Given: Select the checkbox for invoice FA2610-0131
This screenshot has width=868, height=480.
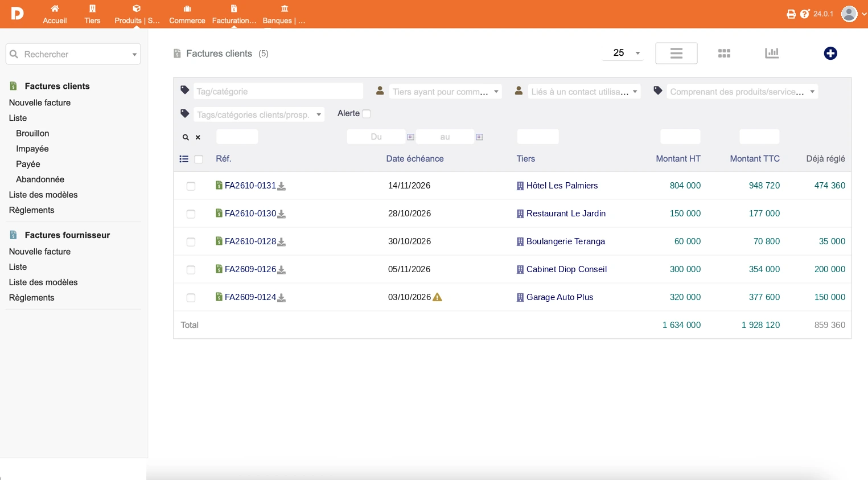Looking at the screenshot, I should [191, 186].
